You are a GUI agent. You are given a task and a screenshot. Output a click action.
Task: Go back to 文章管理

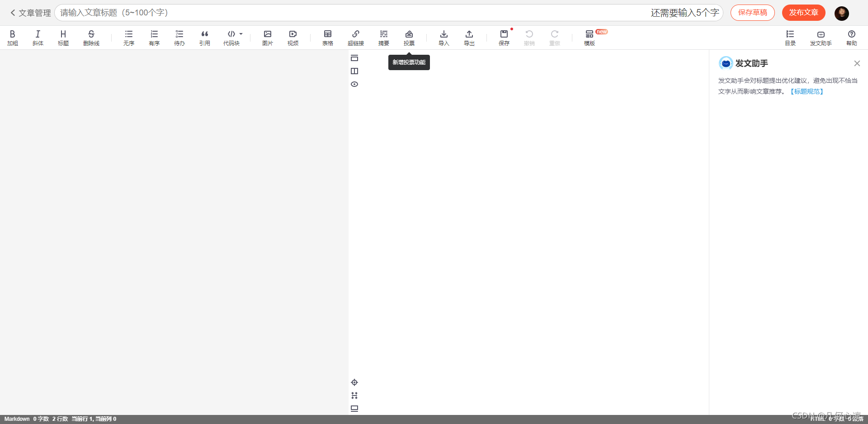[x=30, y=13]
